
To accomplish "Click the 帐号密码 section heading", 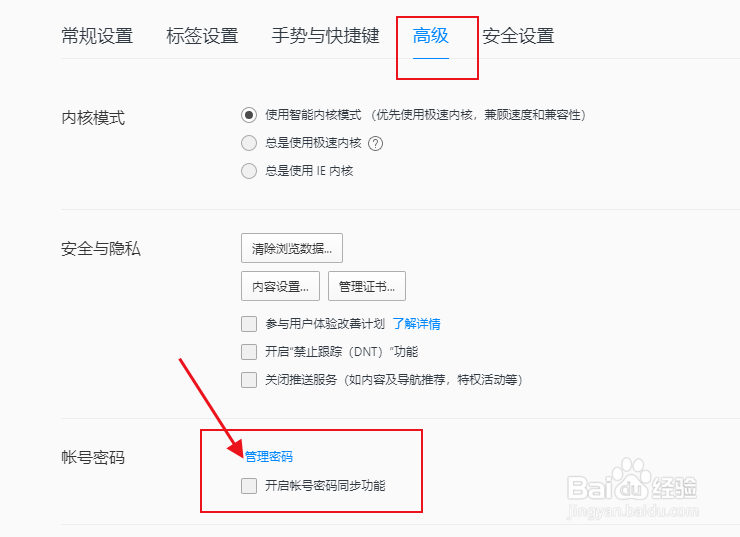I will (93, 457).
